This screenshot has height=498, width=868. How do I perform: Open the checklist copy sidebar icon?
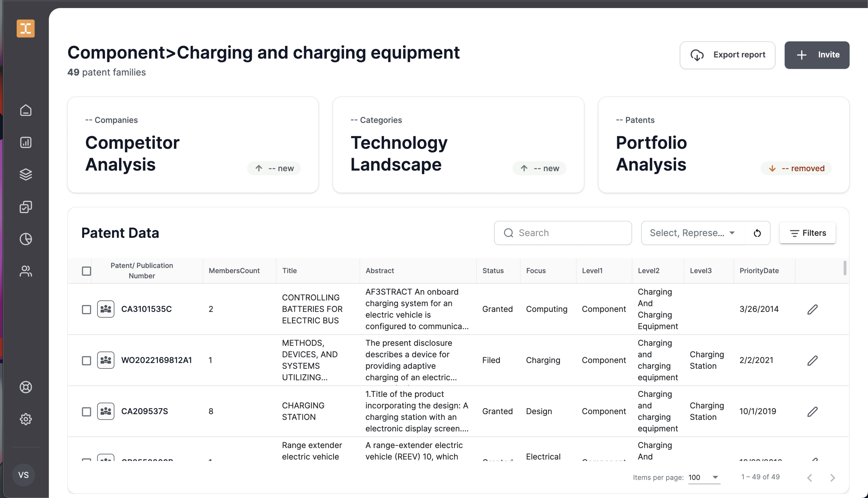coord(26,207)
